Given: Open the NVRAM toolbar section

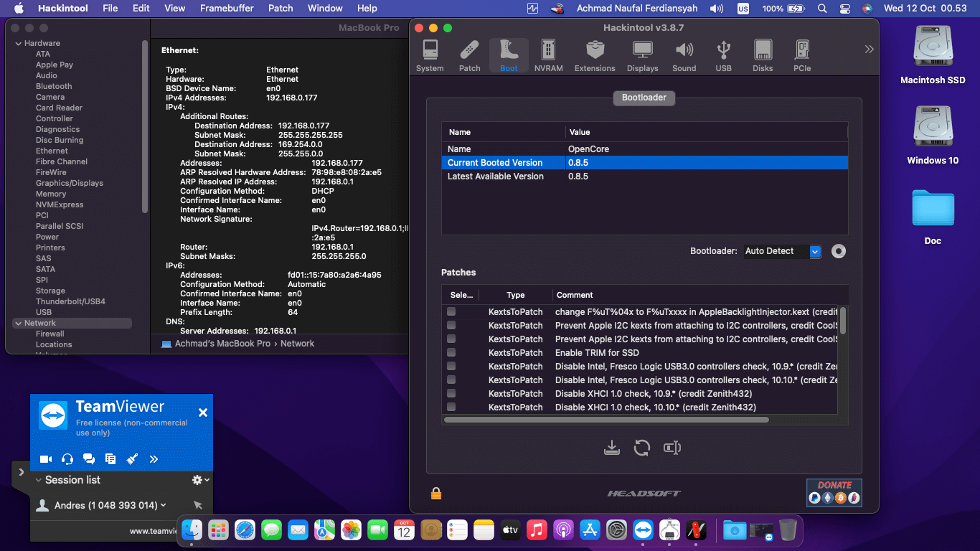Looking at the screenshot, I should [x=548, y=55].
